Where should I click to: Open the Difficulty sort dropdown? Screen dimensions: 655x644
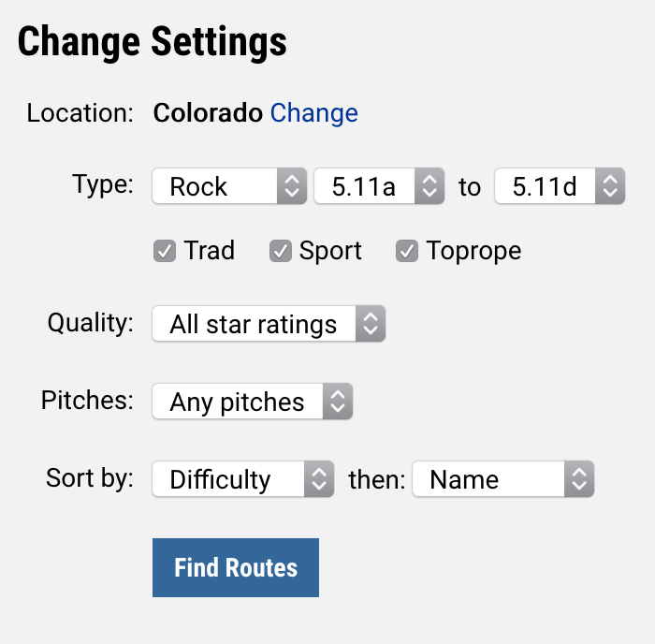point(243,479)
